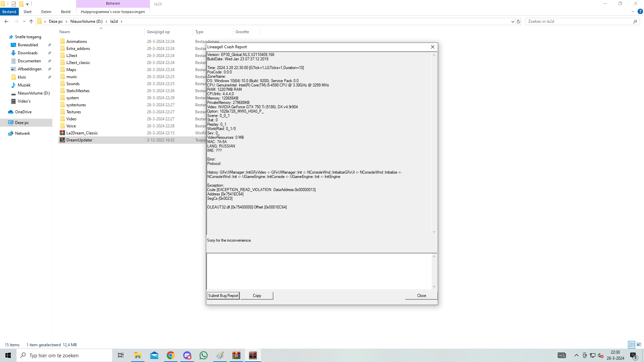Click the search input field in Explorer
This screenshot has height=362, width=644.
point(581,21)
